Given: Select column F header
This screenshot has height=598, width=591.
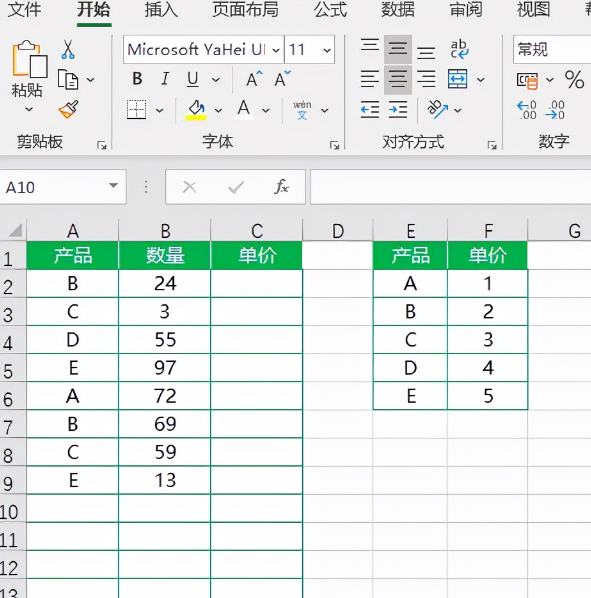Looking at the screenshot, I should coord(488,230).
